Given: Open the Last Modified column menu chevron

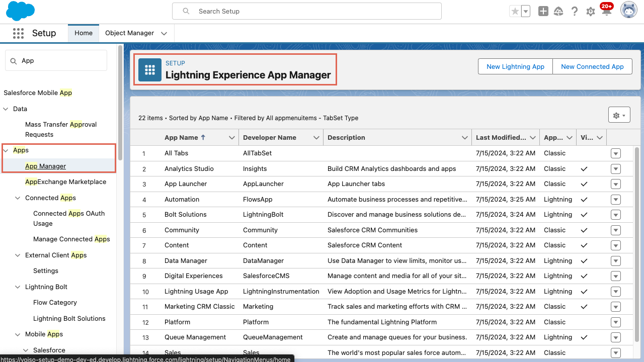Looking at the screenshot, I should coord(533,138).
